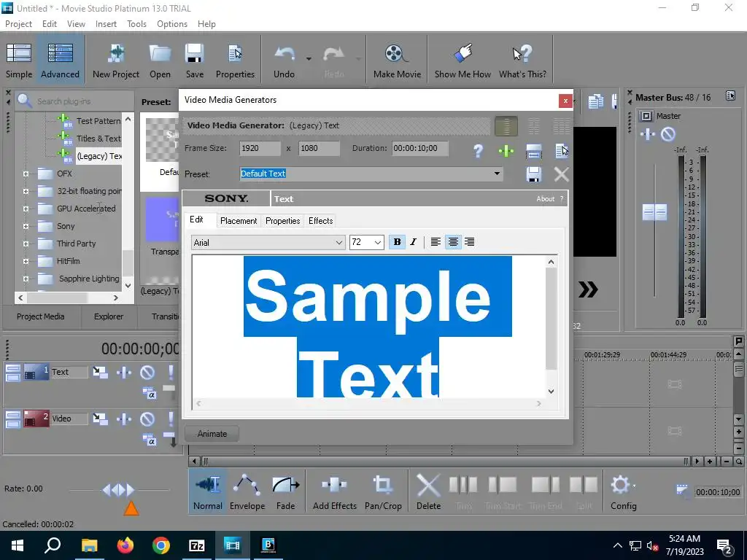Open the Project menu
Screen dimensions: 747x560
pos(18,24)
